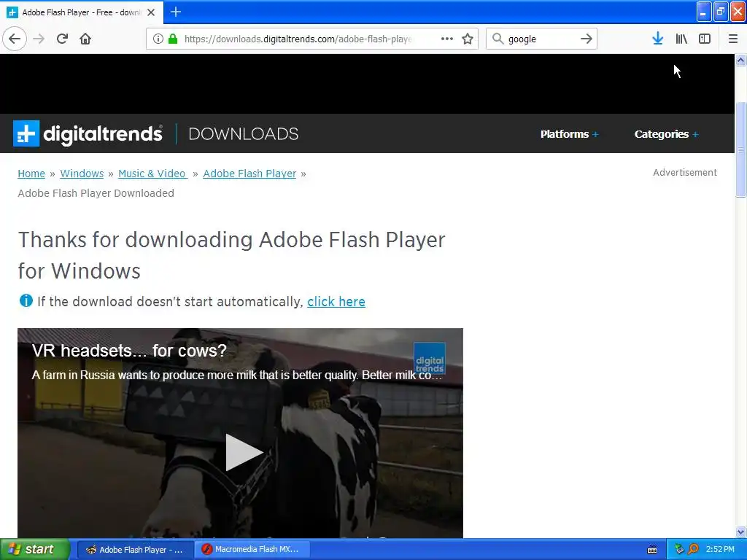747x560 pixels.
Task: Click the video title 'VR headsets... for cows?'
Action: pyautogui.click(x=130, y=351)
